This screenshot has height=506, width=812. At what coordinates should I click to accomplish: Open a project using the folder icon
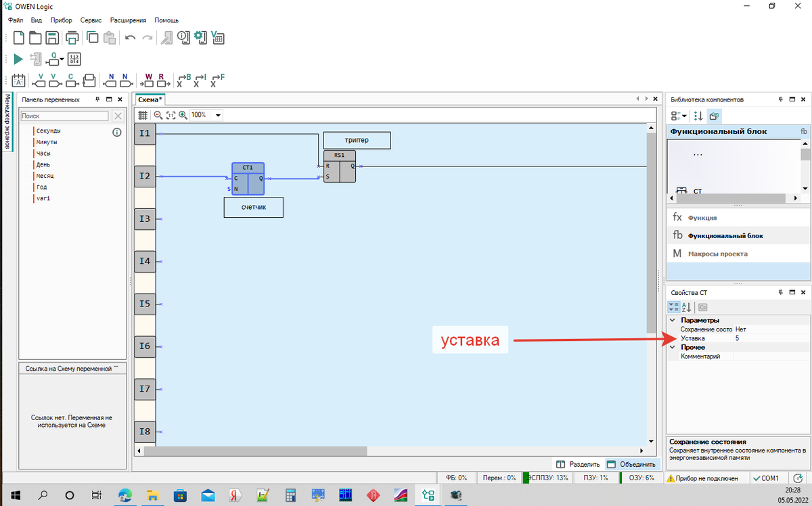pos(35,37)
